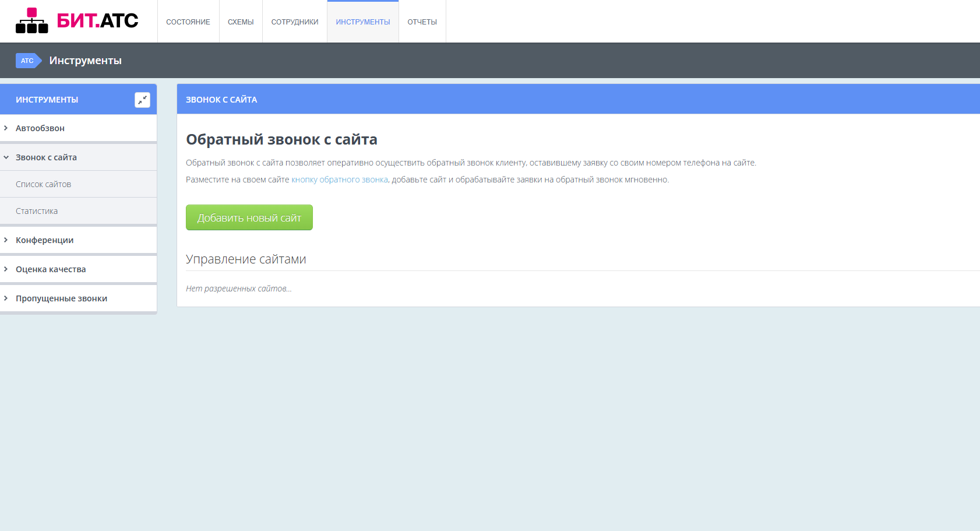Expand the Оценка качества section chevron
This screenshot has width=980, height=531.
6,269
